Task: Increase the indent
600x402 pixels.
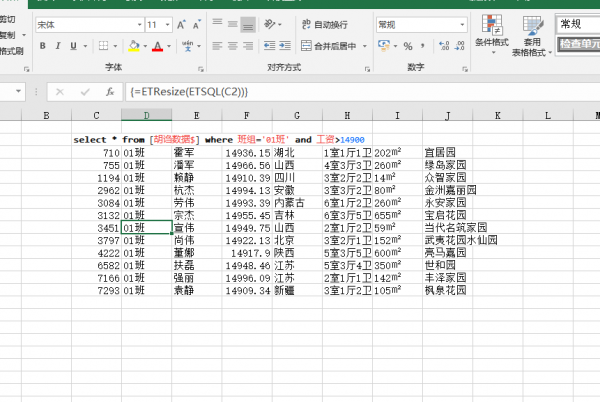Action: pyautogui.click(x=285, y=46)
